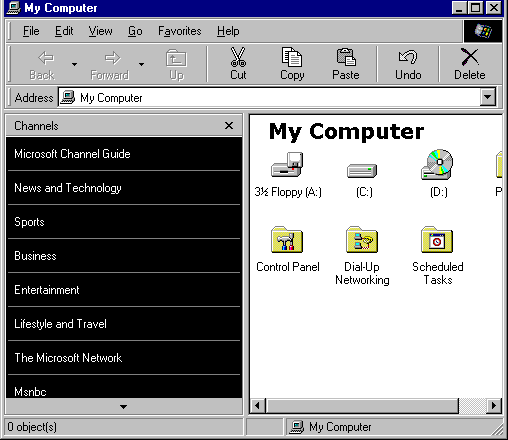Image resolution: width=508 pixels, height=440 pixels.
Task: Select the 3½ Floppy (A:) drive icon
Action: point(287,165)
